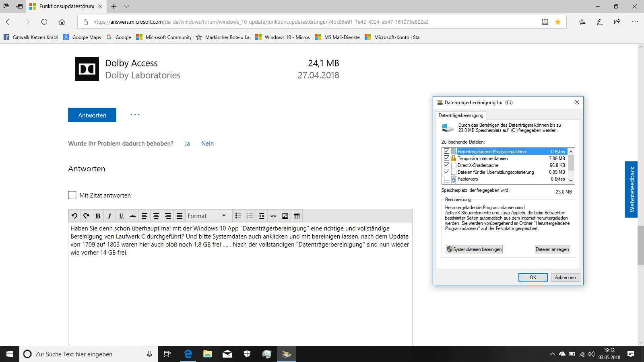644x362 pixels.
Task: Toggle italic formatting in editor
Action: click(x=109, y=216)
